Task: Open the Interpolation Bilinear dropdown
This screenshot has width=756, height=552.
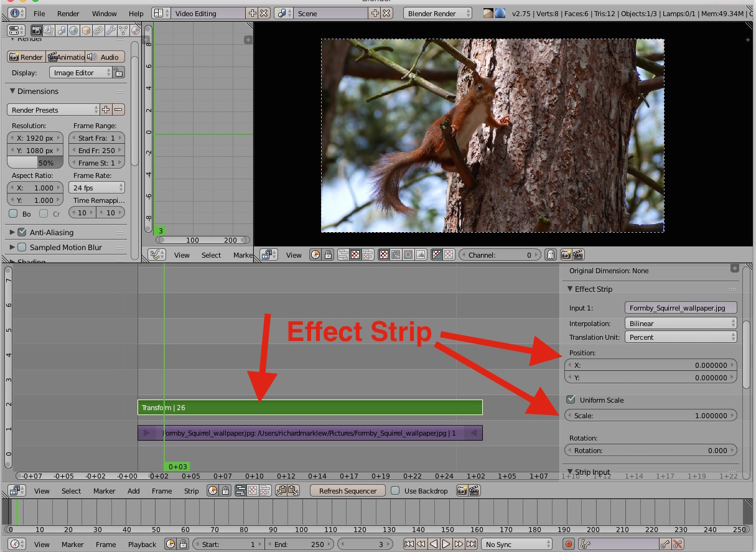Action: [x=681, y=324]
